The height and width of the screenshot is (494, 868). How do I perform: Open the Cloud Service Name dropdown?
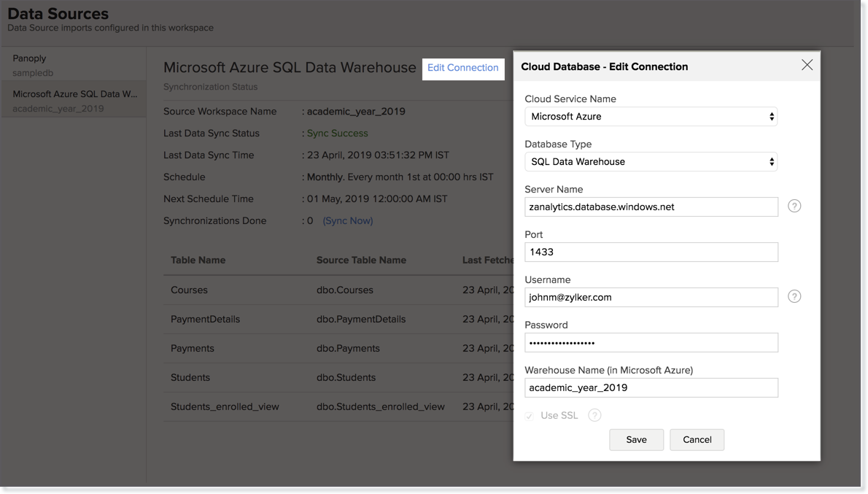[651, 117]
